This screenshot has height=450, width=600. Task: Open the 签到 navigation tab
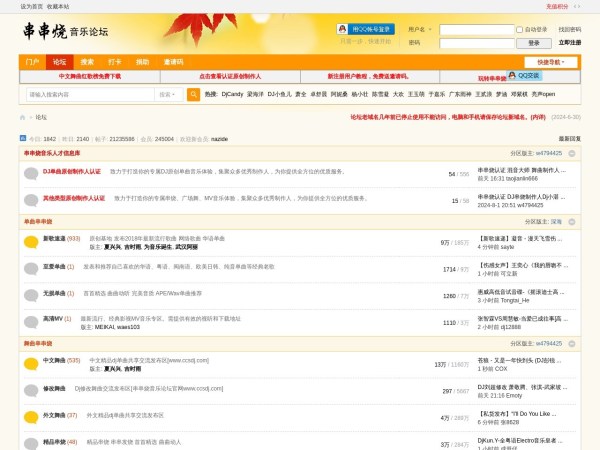pos(114,62)
